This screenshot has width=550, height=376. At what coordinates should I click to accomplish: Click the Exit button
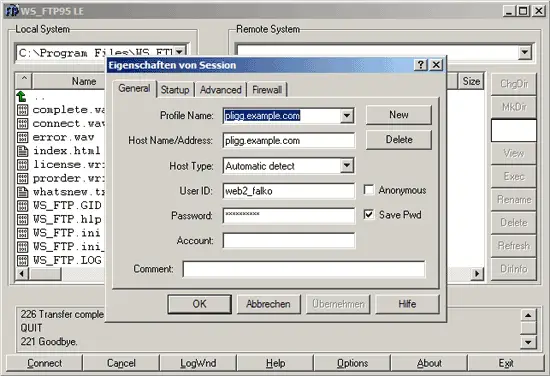[506, 363]
